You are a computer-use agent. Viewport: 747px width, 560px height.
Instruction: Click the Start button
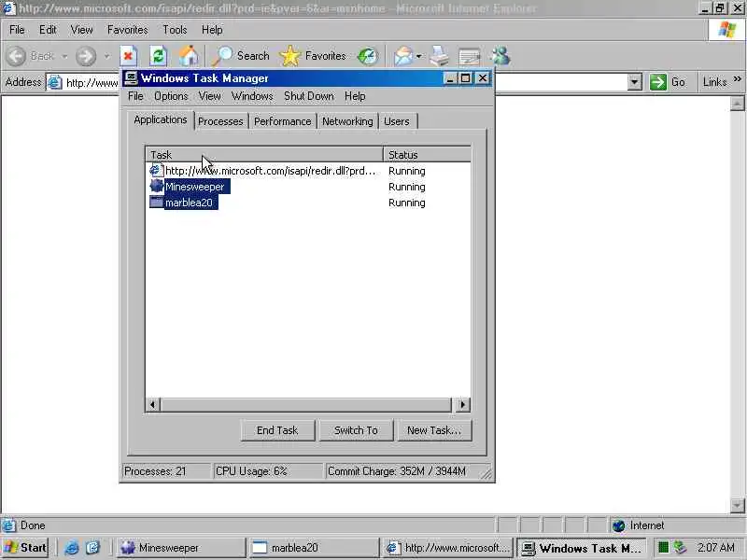[26, 548]
